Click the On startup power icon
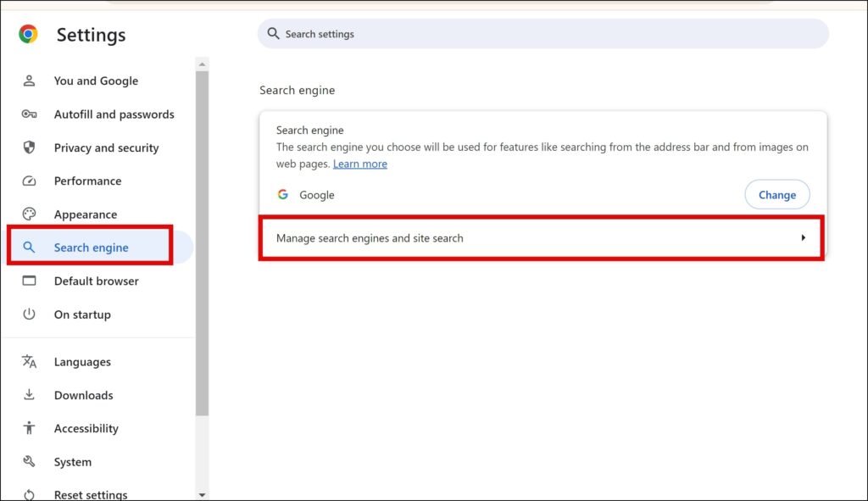The image size is (868, 501). coord(29,314)
